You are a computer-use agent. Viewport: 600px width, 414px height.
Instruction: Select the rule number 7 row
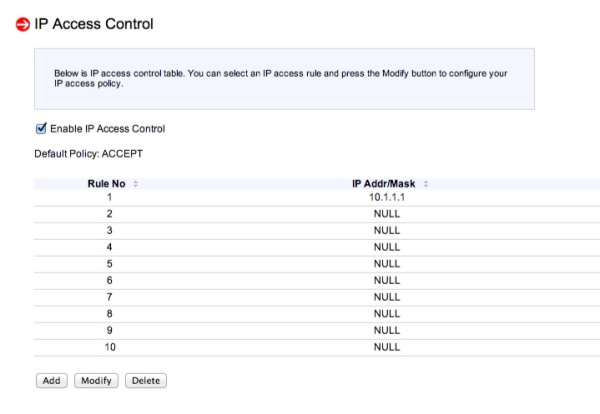tap(317, 297)
